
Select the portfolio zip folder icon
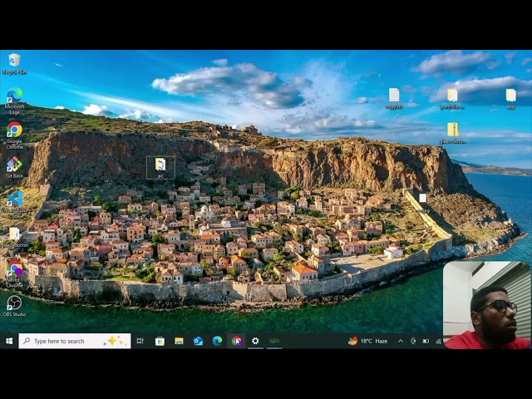[x=452, y=99]
